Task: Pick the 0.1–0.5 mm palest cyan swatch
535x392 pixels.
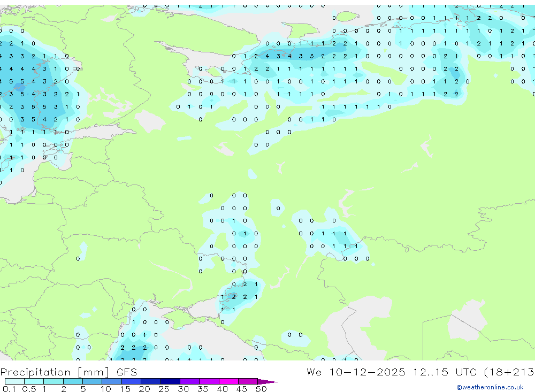Action: [14, 381]
